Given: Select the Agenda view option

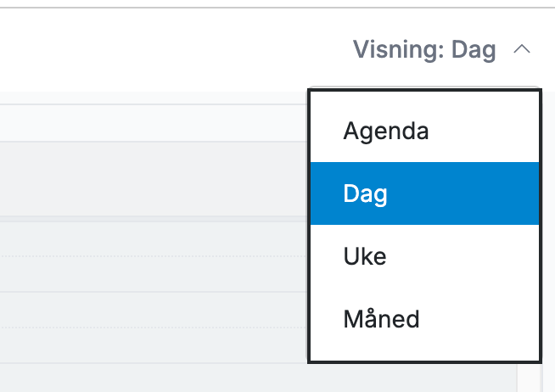Looking at the screenshot, I should (x=425, y=131).
